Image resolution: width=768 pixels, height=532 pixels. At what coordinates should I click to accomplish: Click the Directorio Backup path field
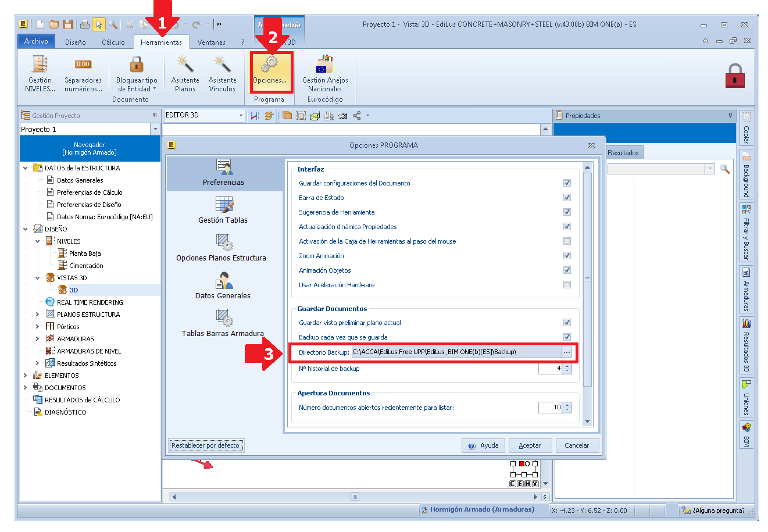point(456,352)
